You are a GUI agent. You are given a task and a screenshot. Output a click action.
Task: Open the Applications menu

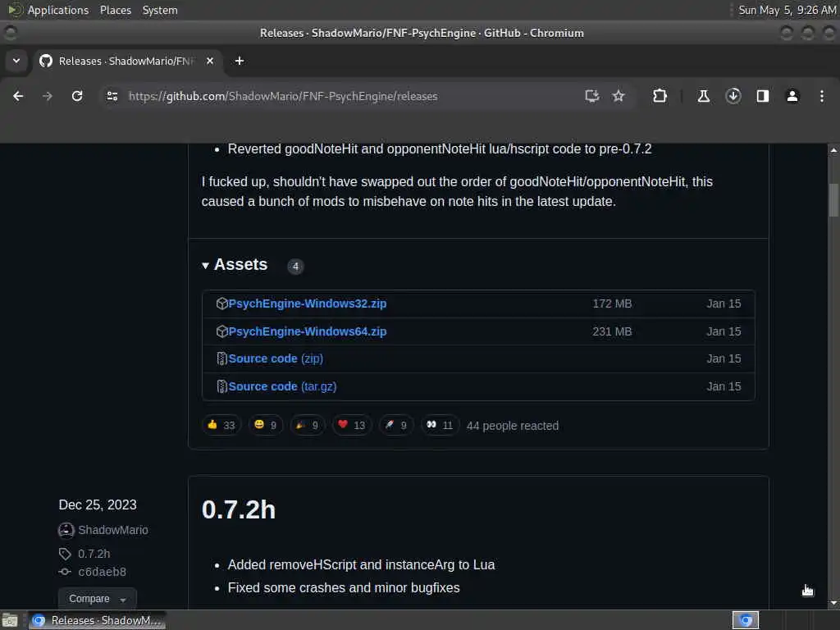58,10
